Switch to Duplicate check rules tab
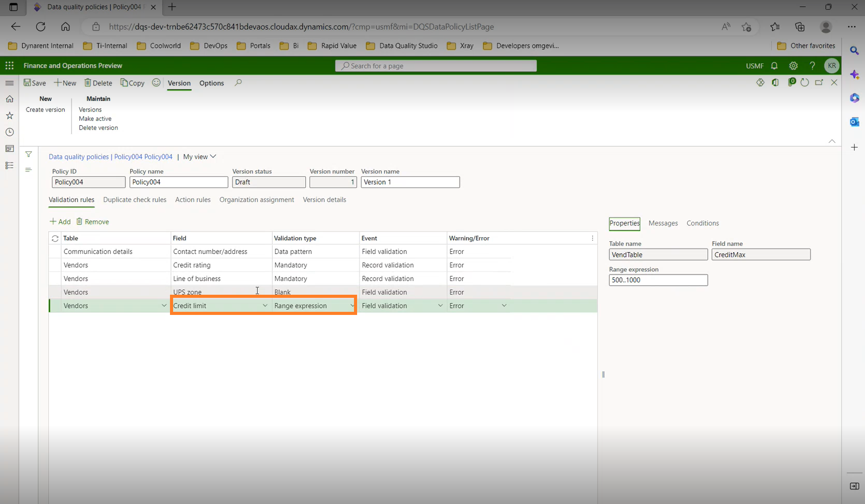 click(x=135, y=199)
